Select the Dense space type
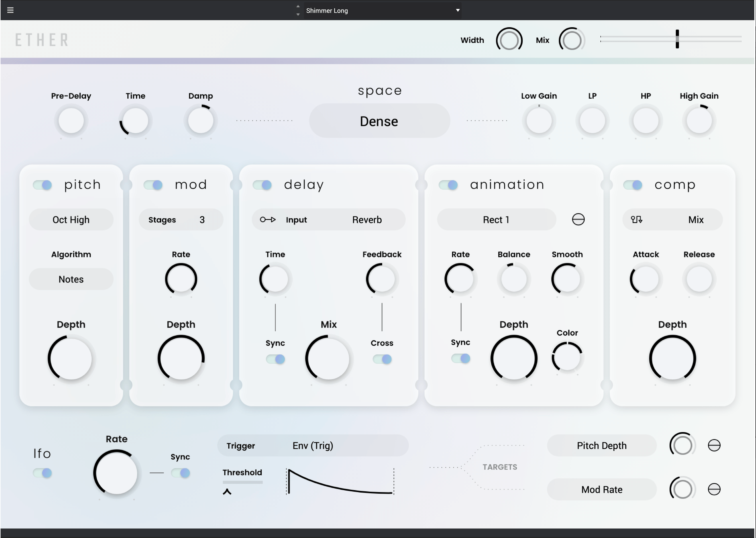The height and width of the screenshot is (538, 756). tap(379, 120)
